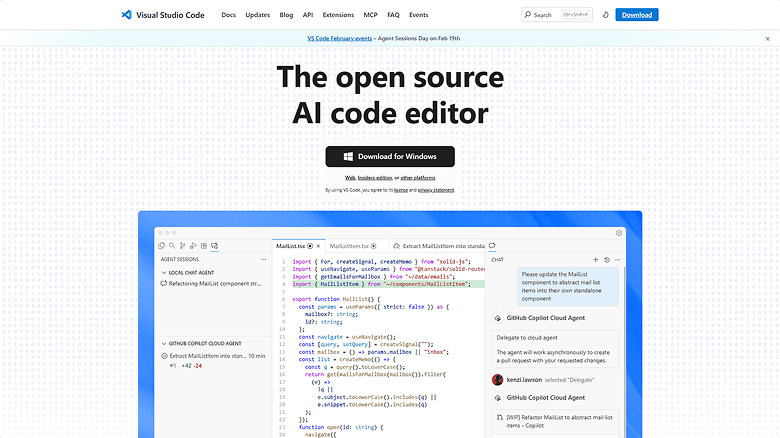Click the "+42 -24" change count
This screenshot has height=438, width=780.
pos(192,366)
